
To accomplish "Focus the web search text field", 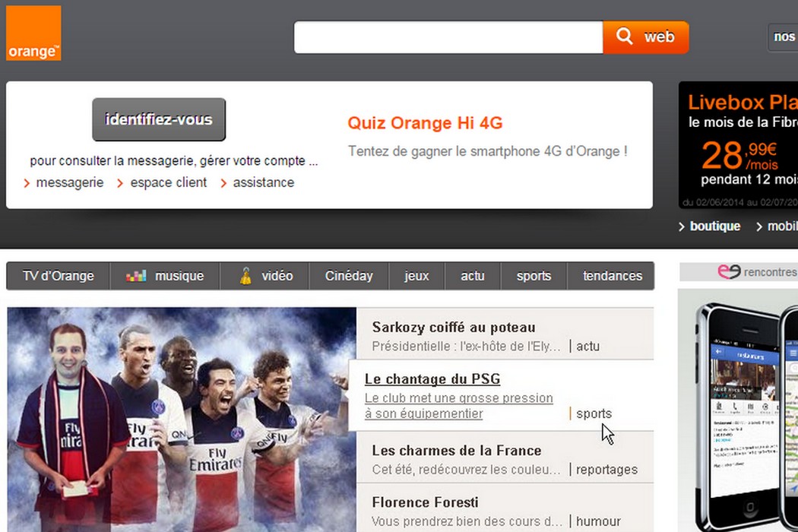I will coord(448,37).
